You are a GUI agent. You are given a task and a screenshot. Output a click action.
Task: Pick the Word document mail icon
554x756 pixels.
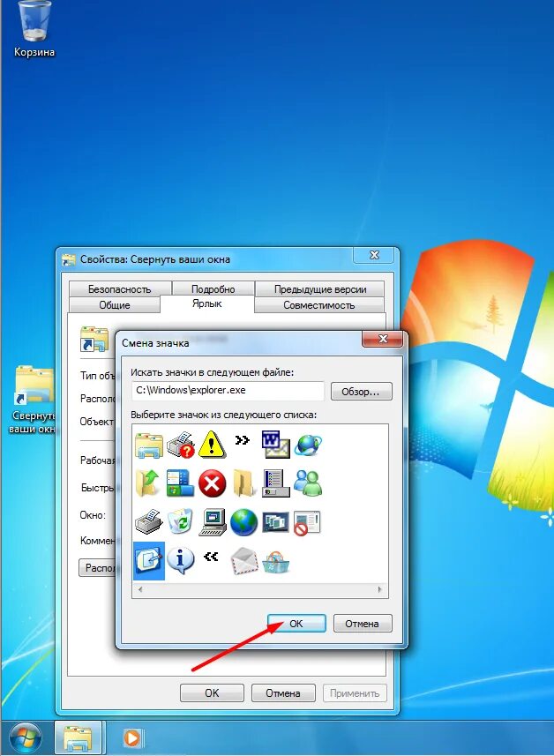275,445
